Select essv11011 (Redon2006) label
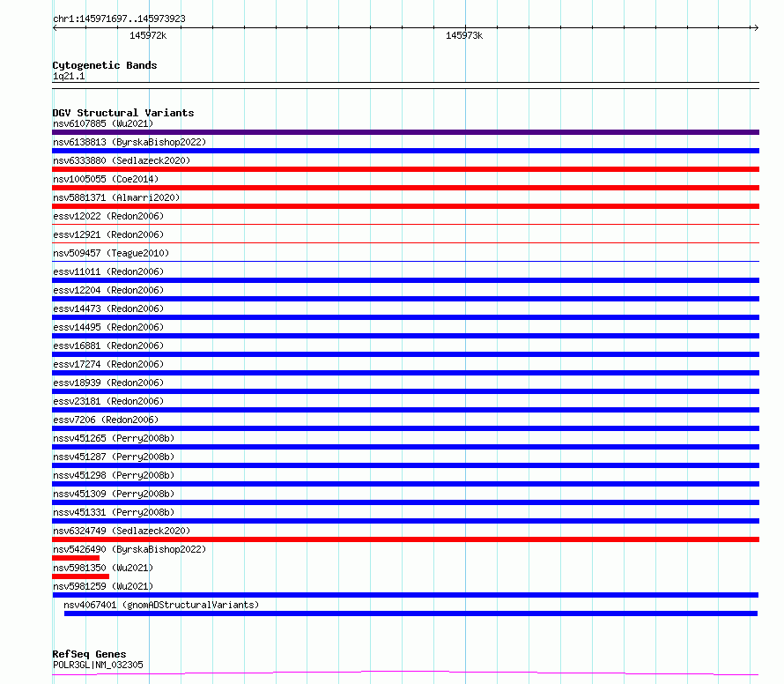Viewport: 784px width, 684px height. (x=108, y=271)
